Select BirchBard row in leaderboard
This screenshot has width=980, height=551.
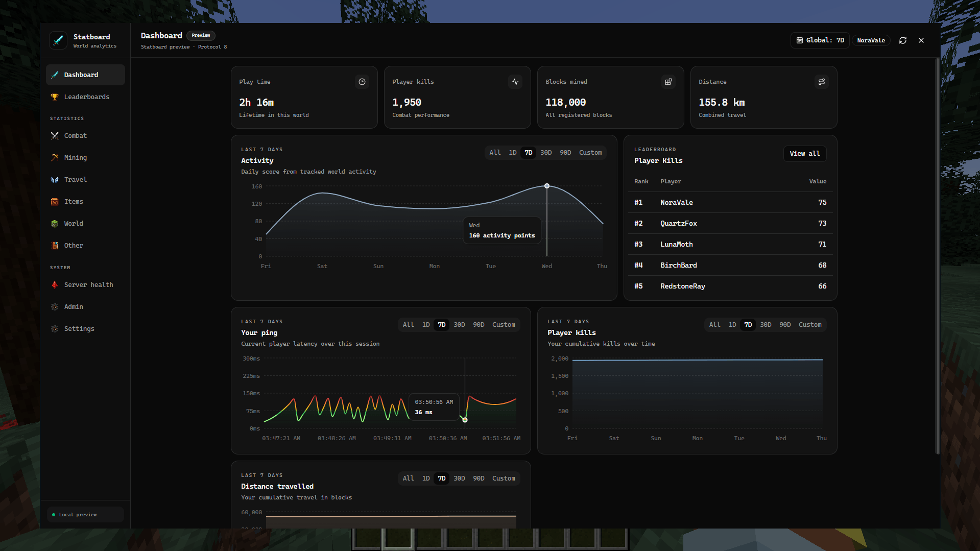(730, 265)
